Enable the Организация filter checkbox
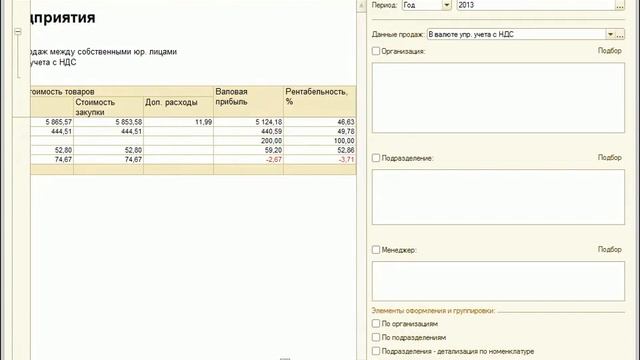The image size is (640, 360). click(x=376, y=51)
